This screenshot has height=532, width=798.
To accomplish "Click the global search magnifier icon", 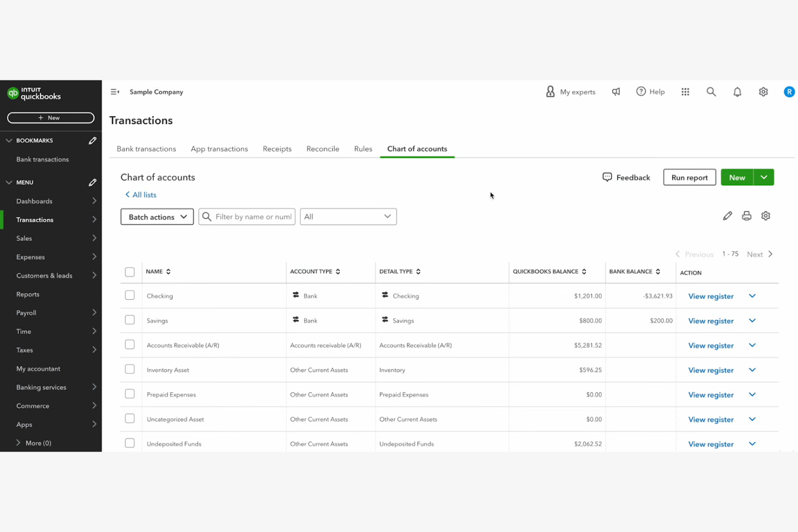I will pyautogui.click(x=711, y=92).
